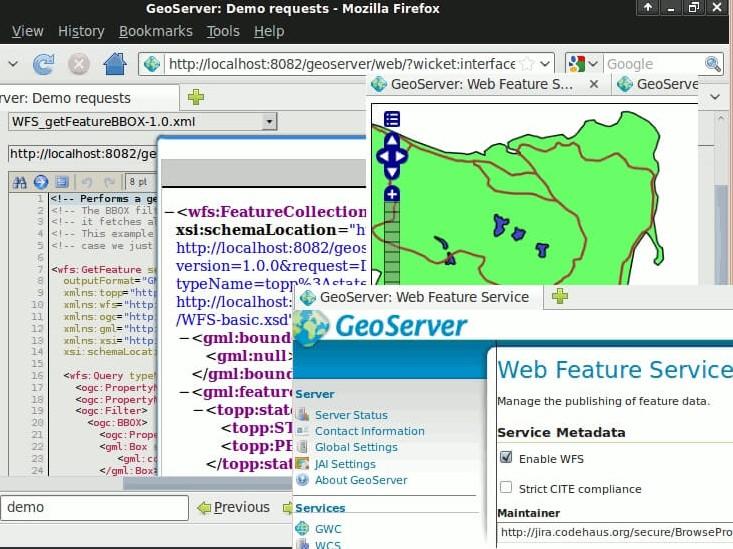Click the Previous button in the find bar
The height and width of the screenshot is (549, 733).
pos(234,507)
